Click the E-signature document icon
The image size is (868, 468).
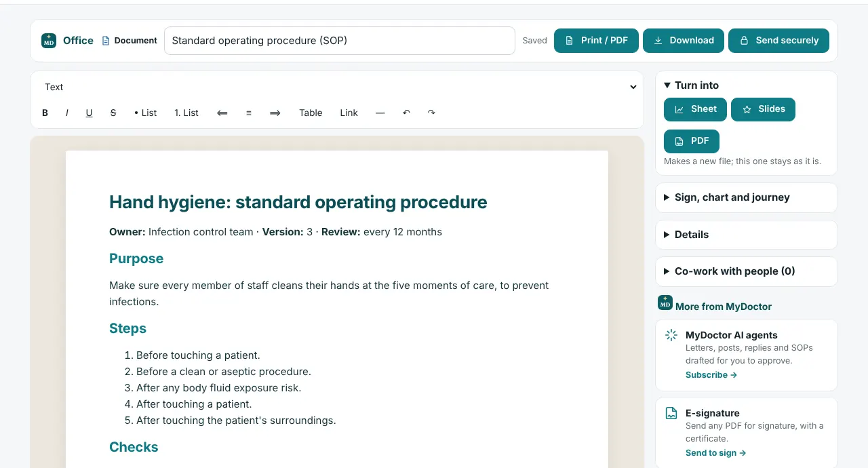coord(671,413)
